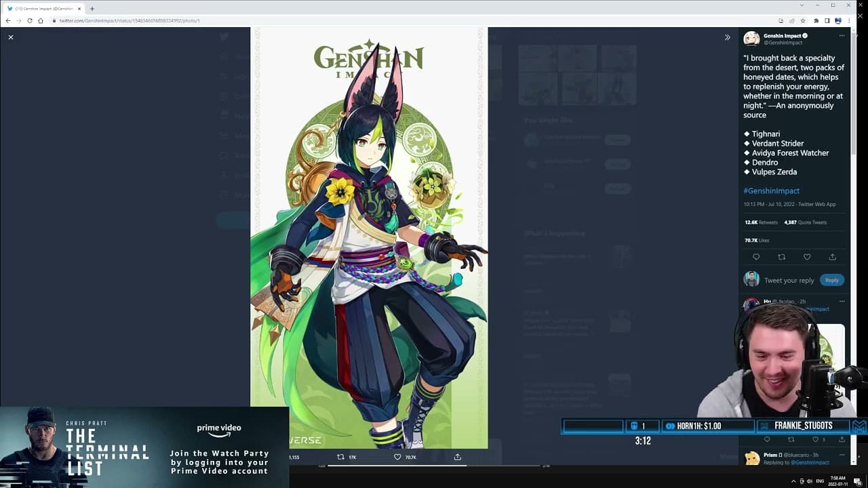Close the photo viewer with the X icon

pyautogui.click(x=11, y=37)
